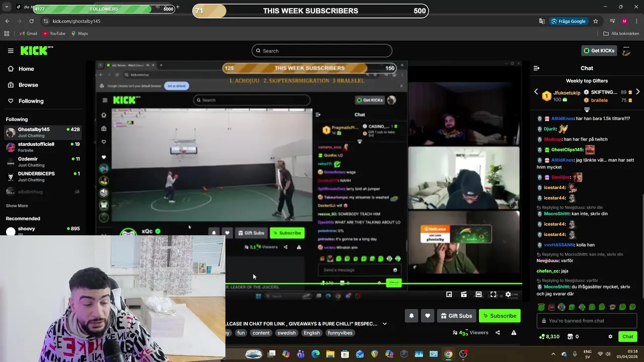Open YouTube bookmark

coord(54,34)
